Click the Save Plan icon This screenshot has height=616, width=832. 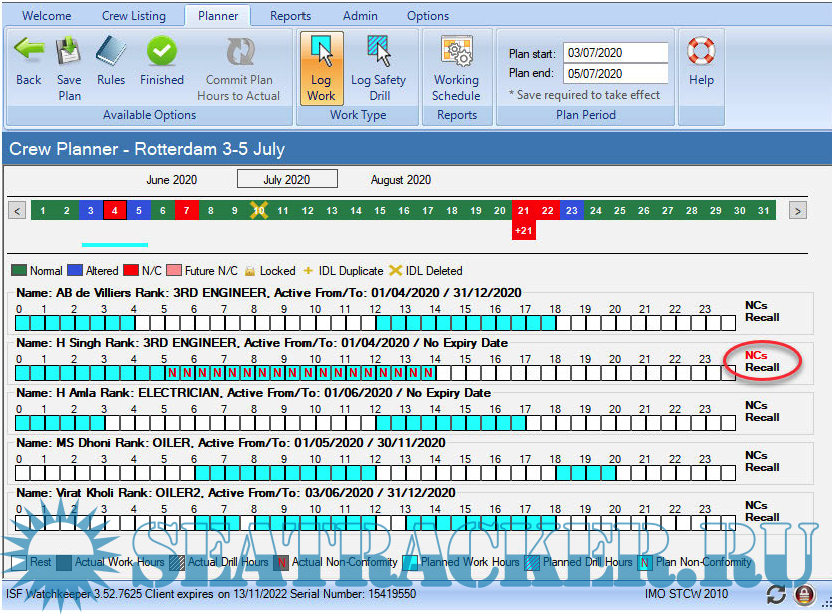(x=69, y=53)
